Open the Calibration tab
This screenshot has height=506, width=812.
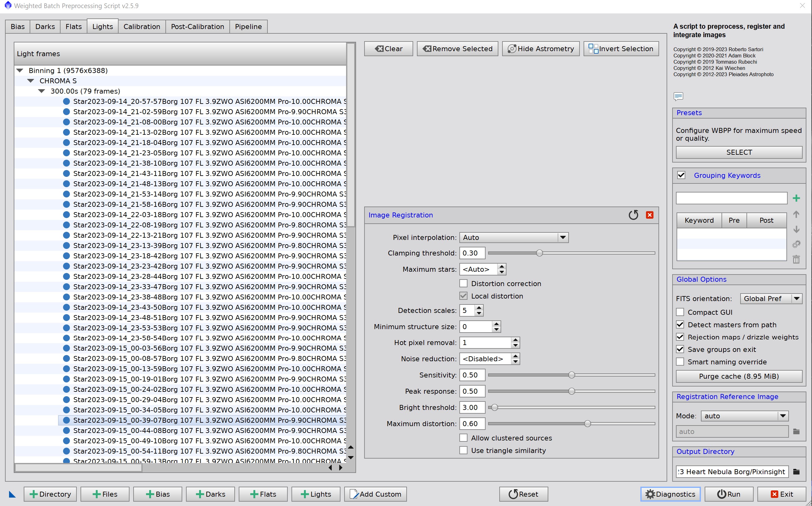tap(142, 27)
